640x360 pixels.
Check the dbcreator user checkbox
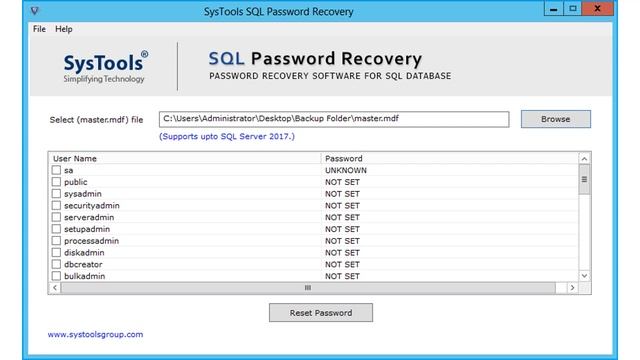(56, 264)
